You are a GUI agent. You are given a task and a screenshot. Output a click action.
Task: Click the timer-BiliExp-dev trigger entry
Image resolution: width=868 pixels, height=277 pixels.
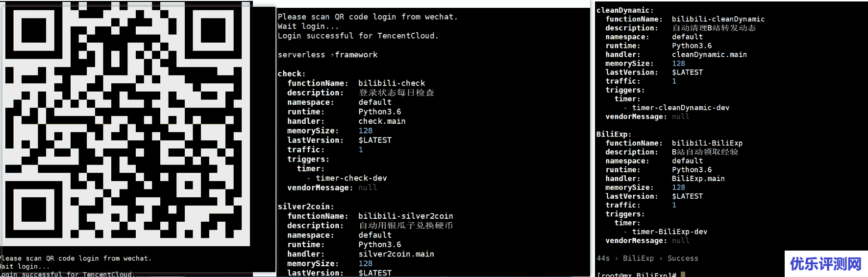[x=670, y=232]
